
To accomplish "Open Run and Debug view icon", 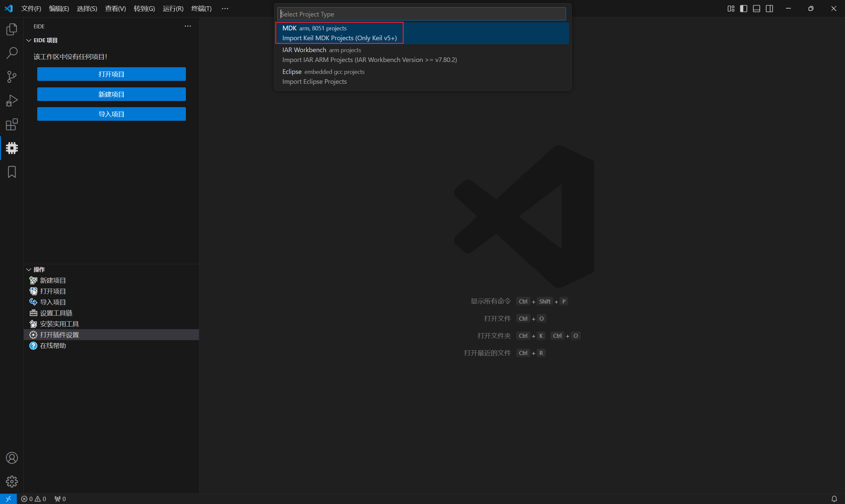I will (x=12, y=101).
